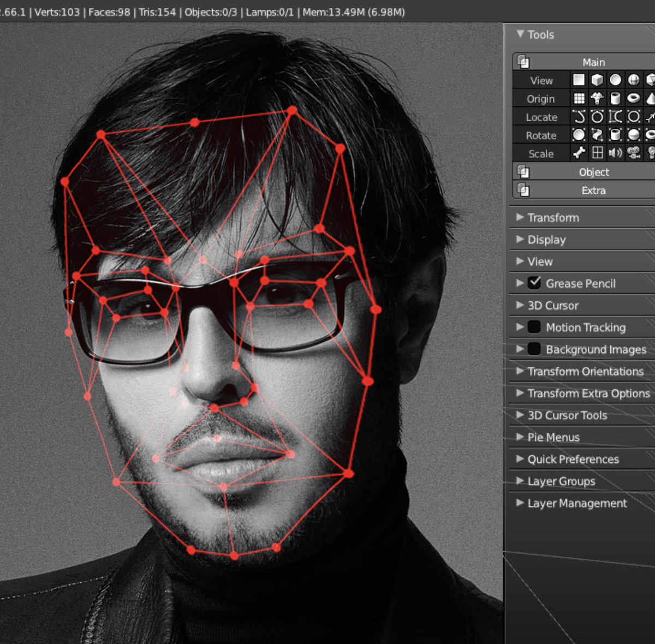Screen dimensions: 655x644
Task: Click the UV Sphere icon in View row
Action: (x=634, y=80)
